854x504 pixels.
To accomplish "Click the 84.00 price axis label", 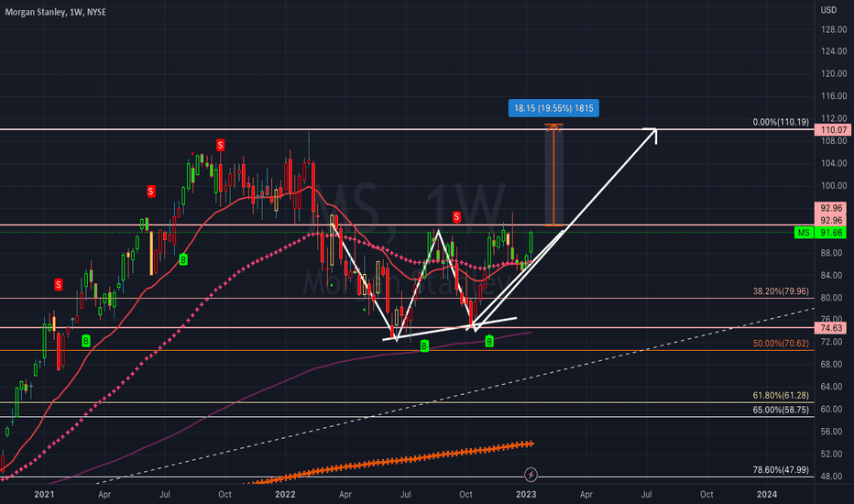I will [834, 275].
